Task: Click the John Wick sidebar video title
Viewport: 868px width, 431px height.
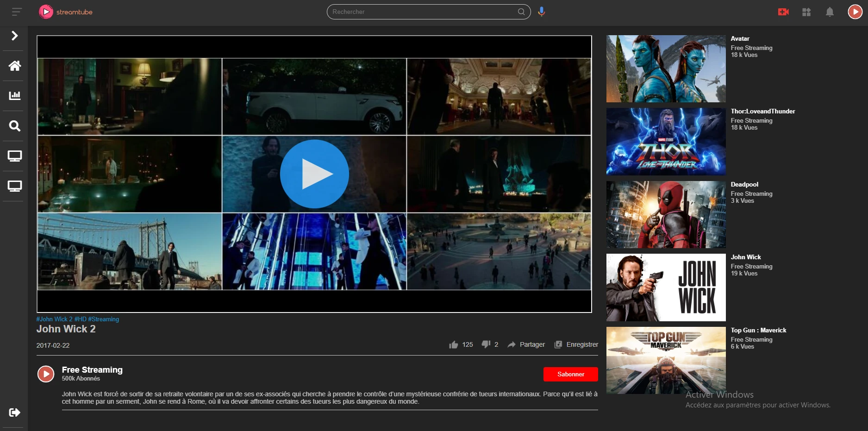Action: (746, 257)
